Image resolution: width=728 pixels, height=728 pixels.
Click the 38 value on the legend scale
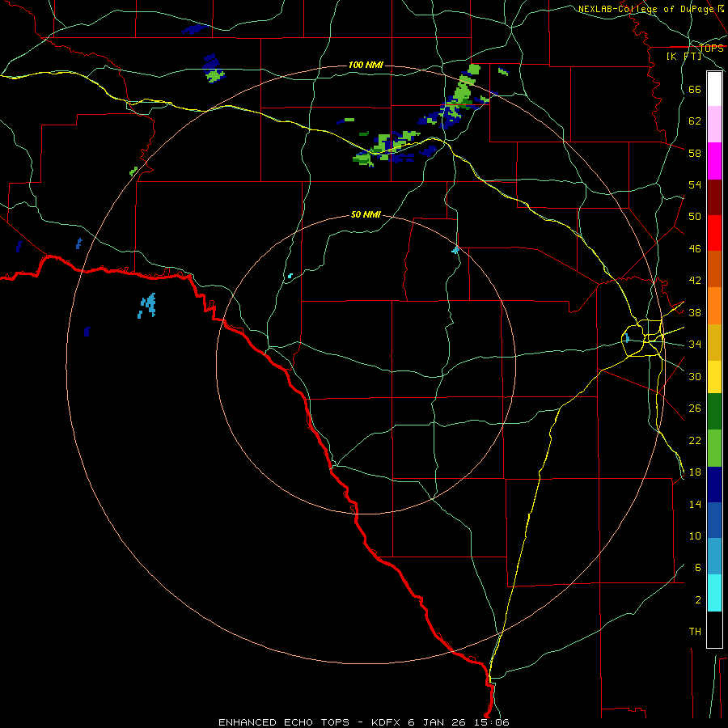point(695,312)
